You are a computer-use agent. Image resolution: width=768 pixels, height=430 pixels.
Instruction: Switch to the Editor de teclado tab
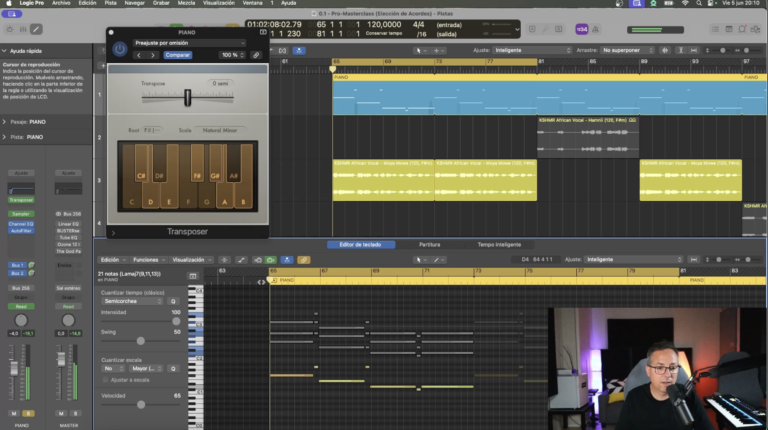(x=360, y=244)
